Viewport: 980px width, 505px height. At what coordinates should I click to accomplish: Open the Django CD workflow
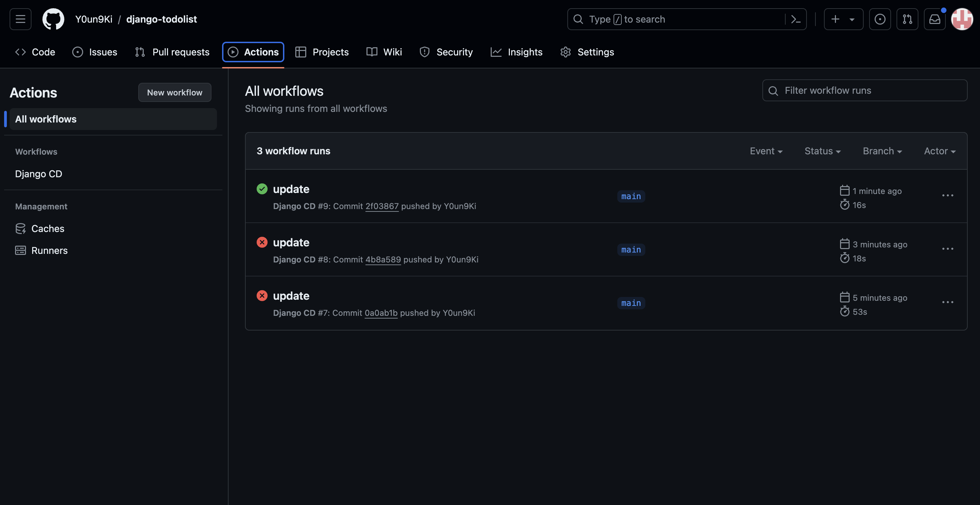point(38,174)
